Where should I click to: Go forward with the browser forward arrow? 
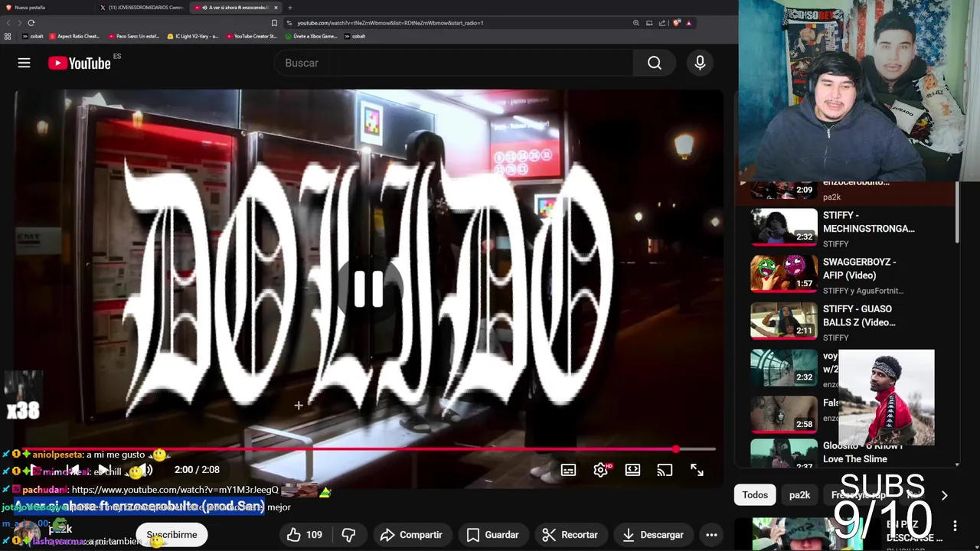coord(18,23)
